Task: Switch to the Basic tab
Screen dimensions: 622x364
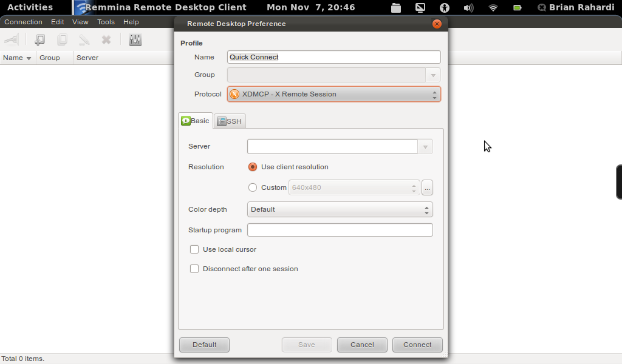Action: [x=196, y=121]
